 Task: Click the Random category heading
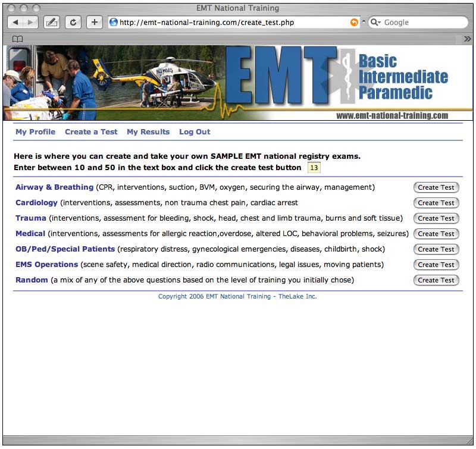click(x=32, y=280)
